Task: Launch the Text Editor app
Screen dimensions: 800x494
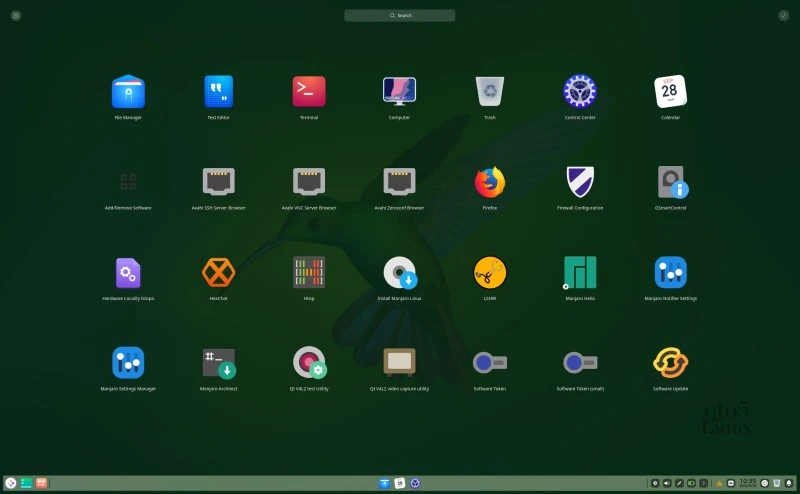Action: pyautogui.click(x=218, y=92)
